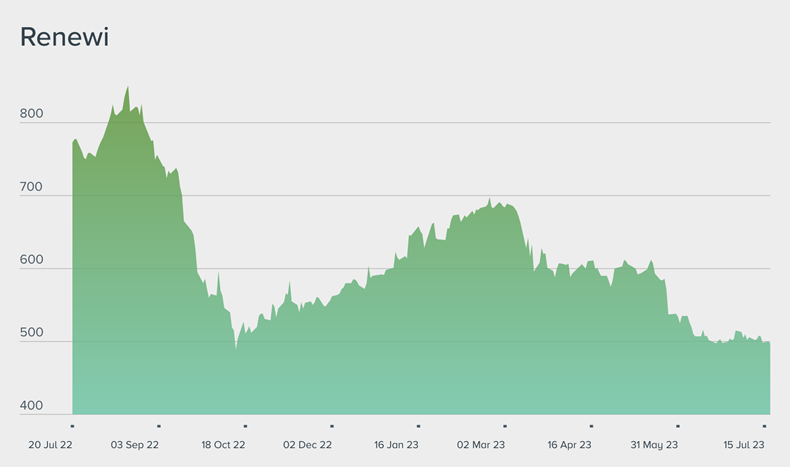Select the 31 May 23 date label
Screen dimensions: 790x467
pos(655,445)
